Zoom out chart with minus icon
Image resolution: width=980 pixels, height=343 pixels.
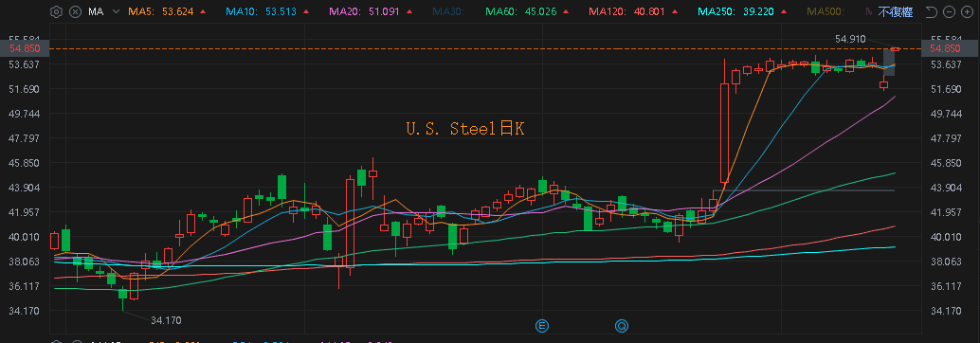(x=950, y=11)
